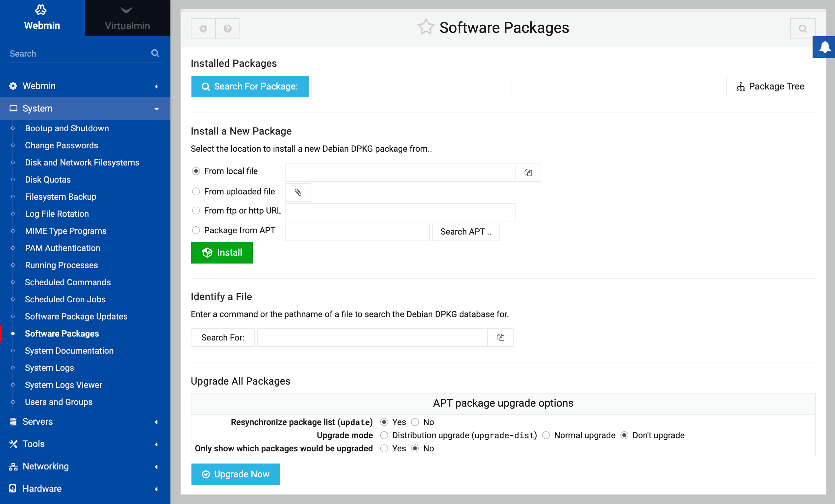This screenshot has height=504, width=835.
Task: Switch to the Virtualmin tab
Action: click(x=127, y=18)
